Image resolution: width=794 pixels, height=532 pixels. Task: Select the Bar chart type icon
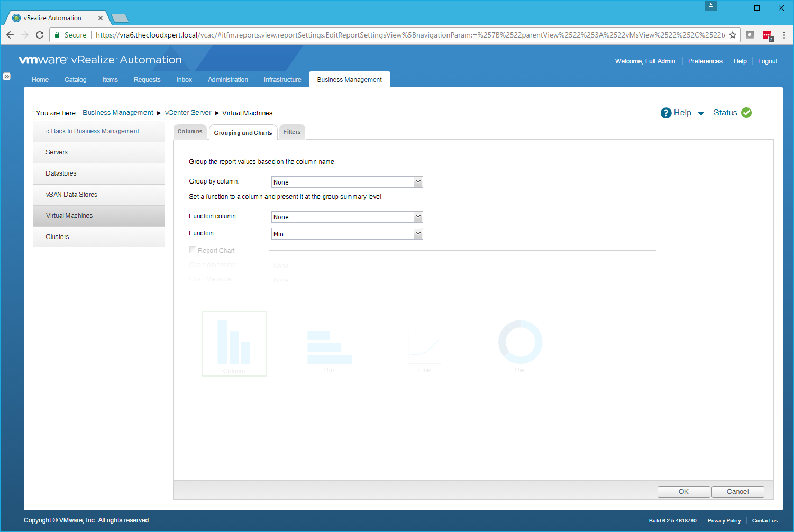tap(329, 347)
